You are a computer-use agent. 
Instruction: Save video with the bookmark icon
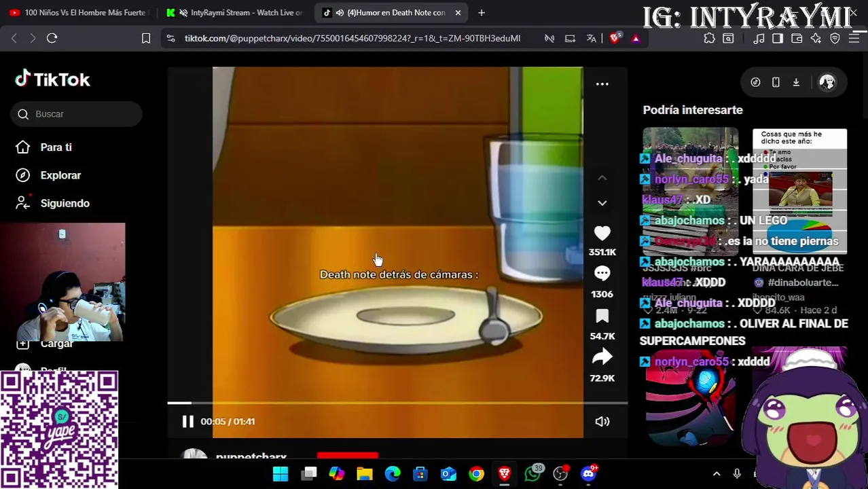click(x=602, y=316)
